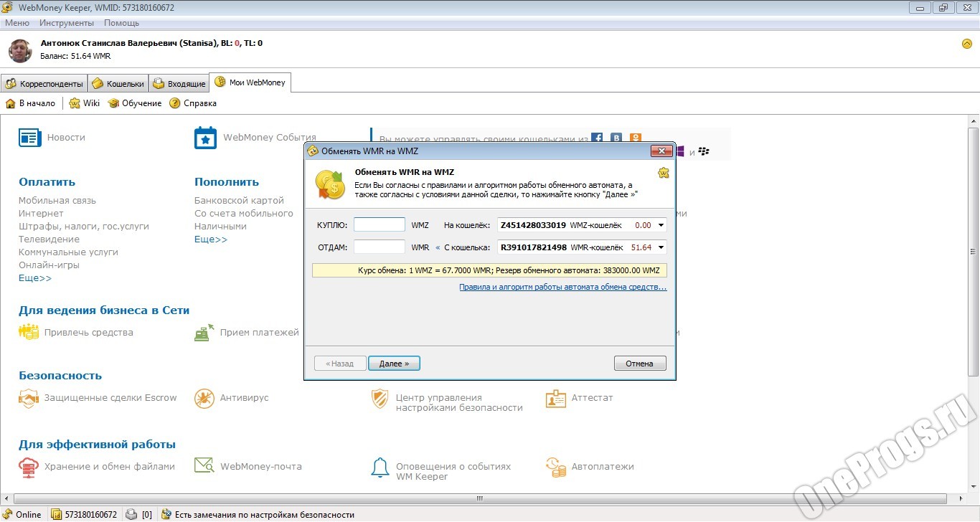Click the Онлайн-игры link

pyautogui.click(x=49, y=265)
